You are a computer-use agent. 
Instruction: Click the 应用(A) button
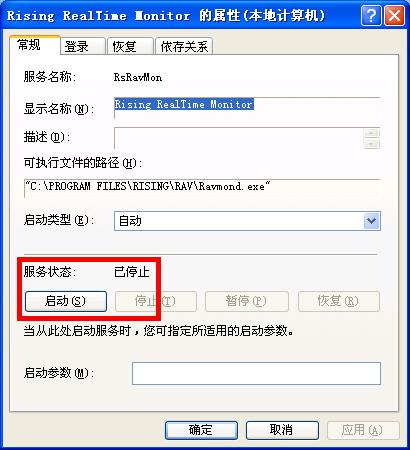363,430
